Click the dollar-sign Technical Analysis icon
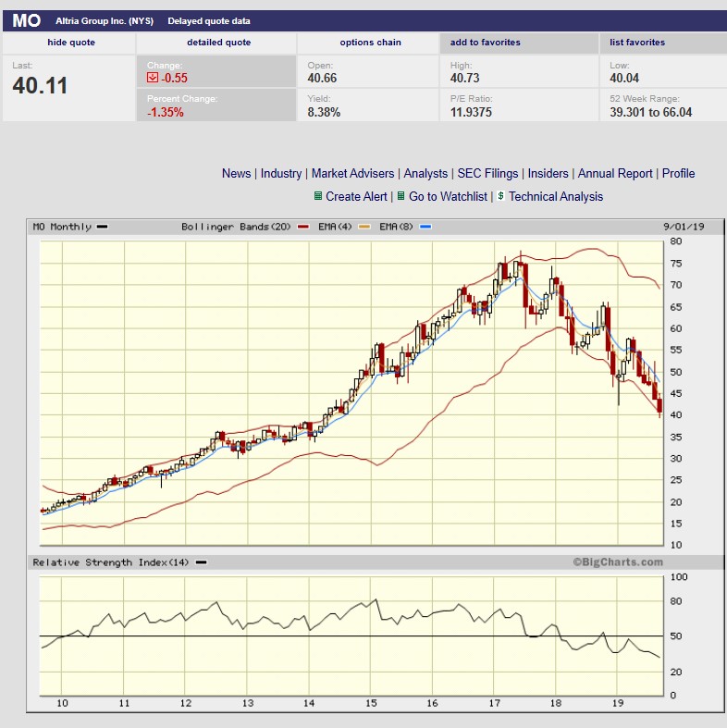727x728 pixels. pos(500,197)
